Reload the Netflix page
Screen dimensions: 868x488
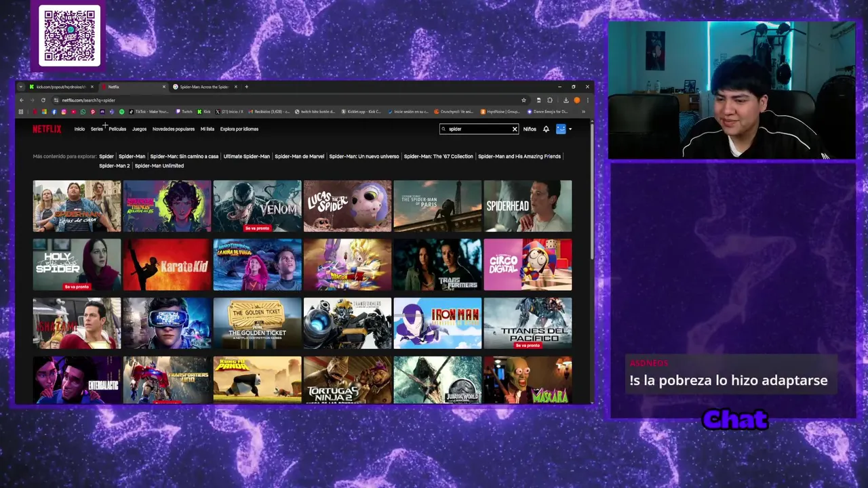point(43,100)
